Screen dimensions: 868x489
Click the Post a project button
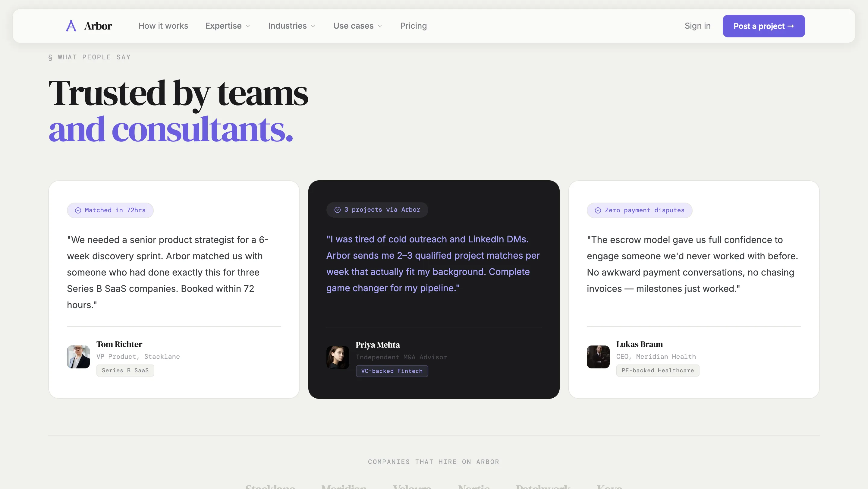[x=763, y=26]
